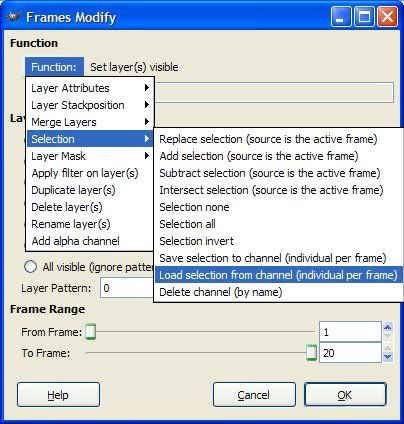Click the GIMP icon in title bar
The height and width of the screenshot is (424, 404).
pyautogui.click(x=13, y=17)
